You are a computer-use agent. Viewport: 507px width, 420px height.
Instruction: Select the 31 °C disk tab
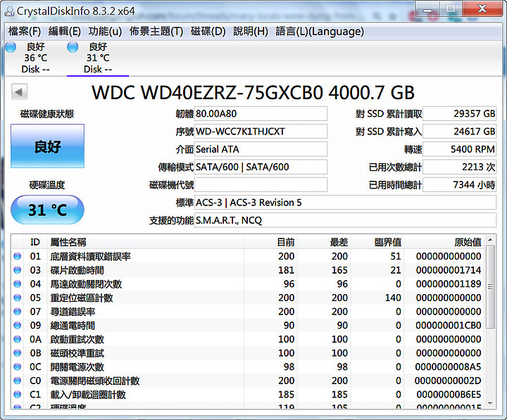98,58
